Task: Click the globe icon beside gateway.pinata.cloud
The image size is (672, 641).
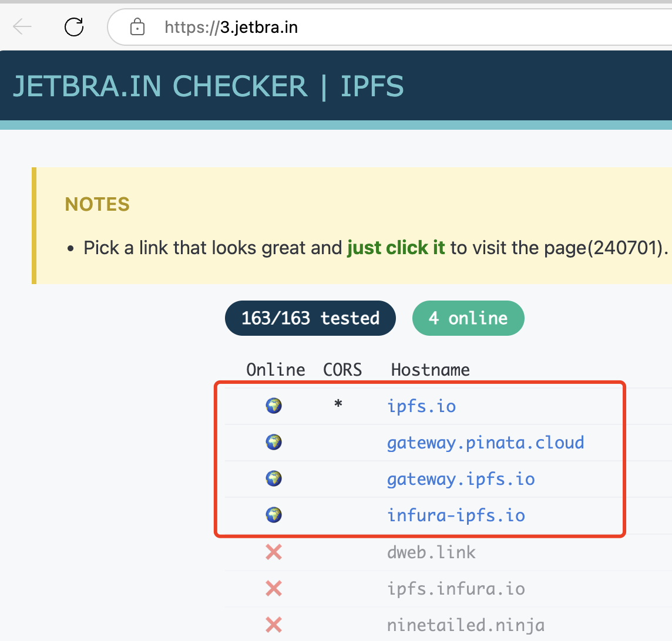Action: (x=274, y=442)
